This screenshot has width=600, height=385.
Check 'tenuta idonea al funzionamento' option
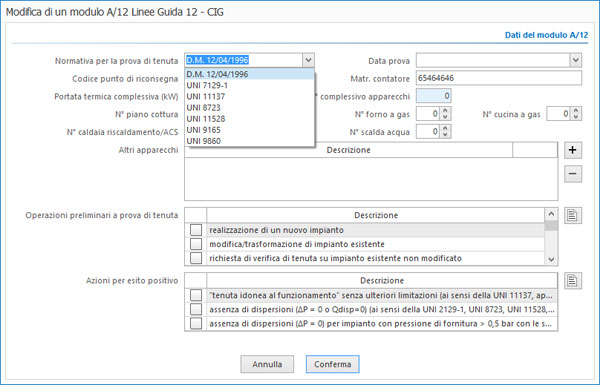click(196, 295)
